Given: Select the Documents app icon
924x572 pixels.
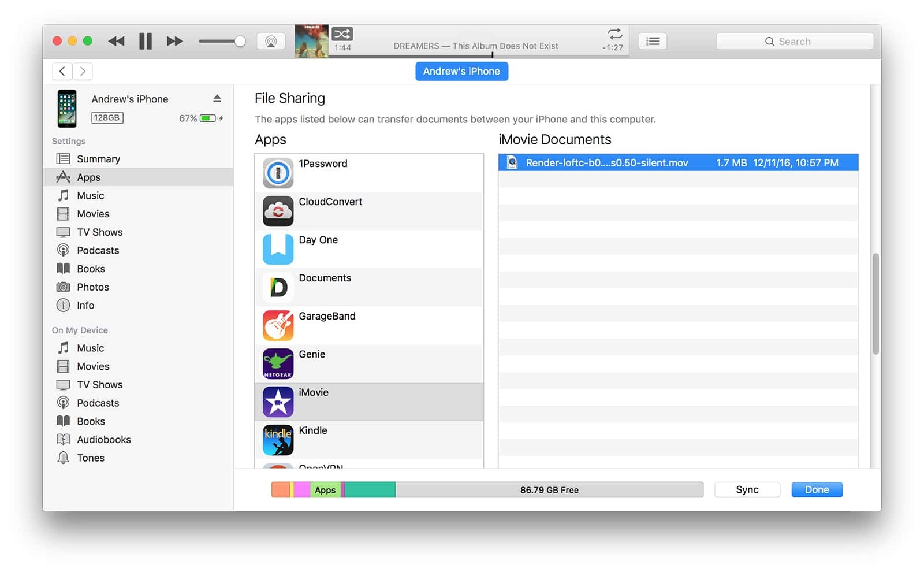Looking at the screenshot, I should (278, 287).
